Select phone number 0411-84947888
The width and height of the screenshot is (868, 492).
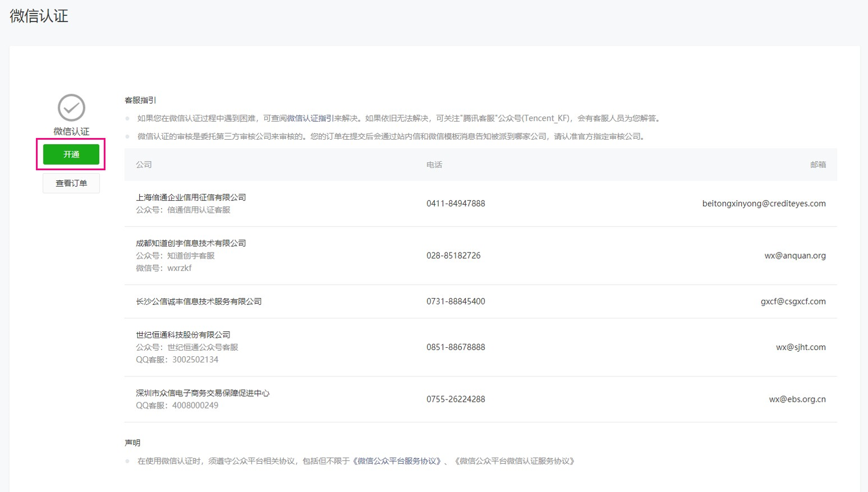[456, 203]
